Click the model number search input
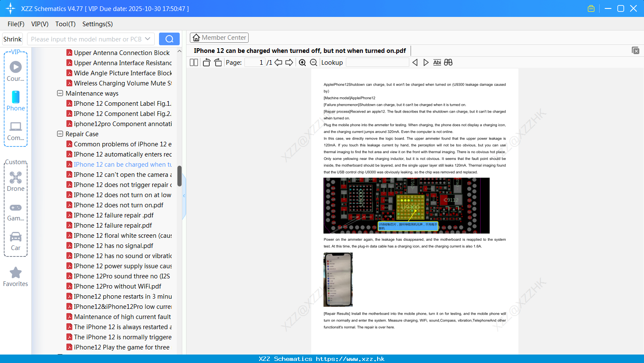 pos(86,39)
